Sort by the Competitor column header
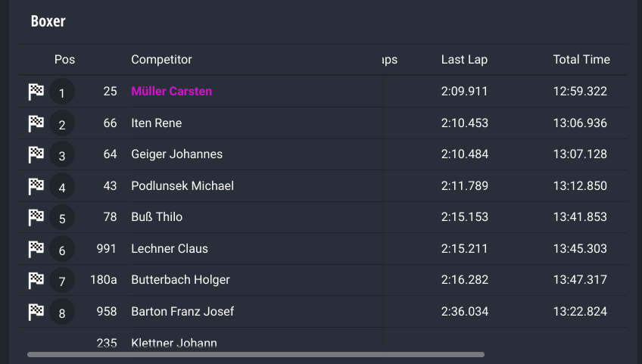The image size is (642, 364). [x=161, y=60]
